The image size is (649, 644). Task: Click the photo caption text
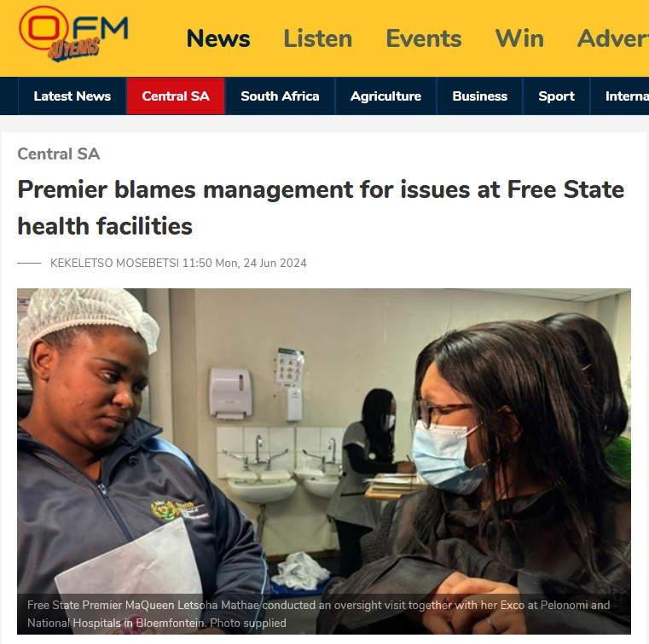point(318,614)
